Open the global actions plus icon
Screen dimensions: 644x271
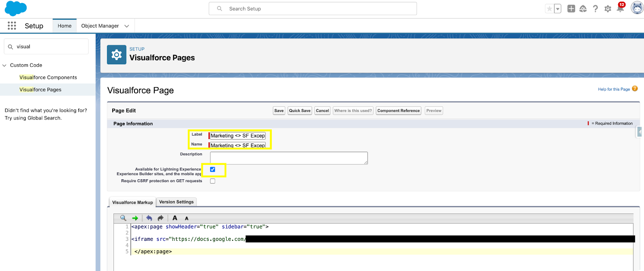571,8
